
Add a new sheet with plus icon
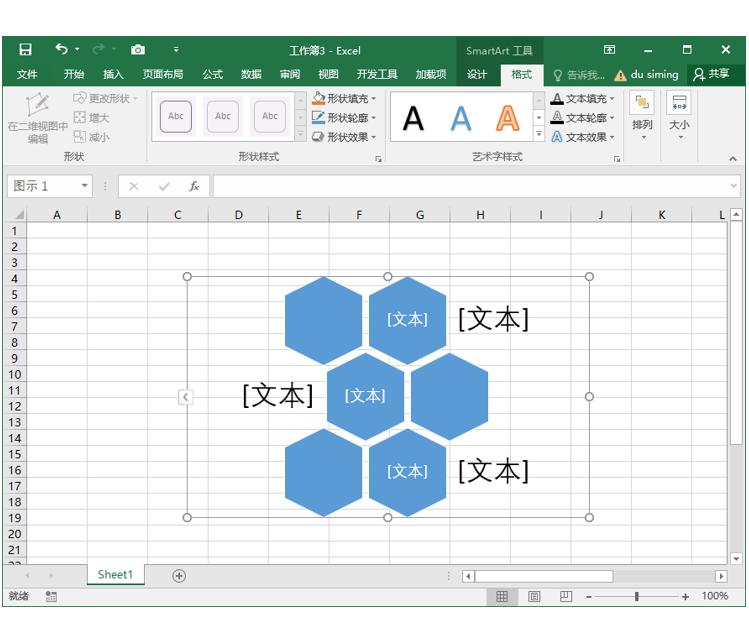[x=179, y=576]
